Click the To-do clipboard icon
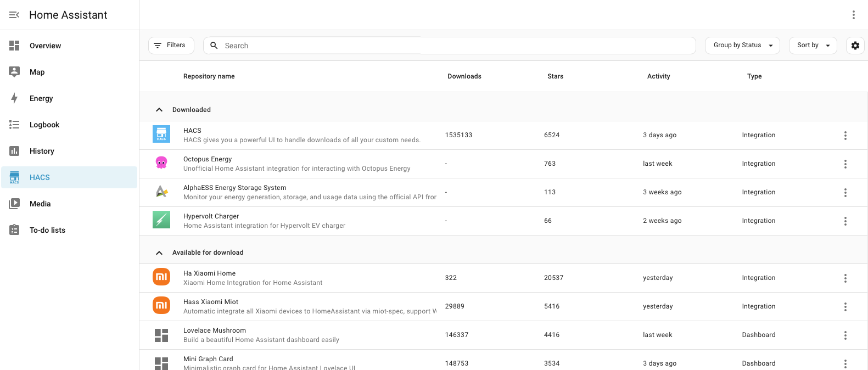Viewport: 868px width, 370px height. 14,230
